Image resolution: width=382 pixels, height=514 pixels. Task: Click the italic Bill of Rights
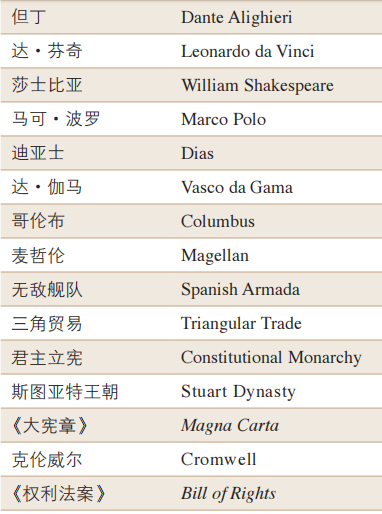[x=228, y=494]
